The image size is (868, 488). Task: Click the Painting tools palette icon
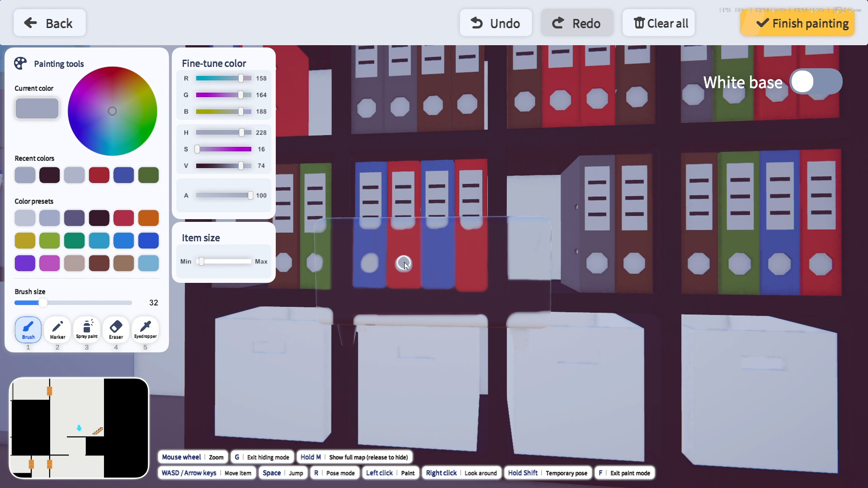pyautogui.click(x=20, y=63)
